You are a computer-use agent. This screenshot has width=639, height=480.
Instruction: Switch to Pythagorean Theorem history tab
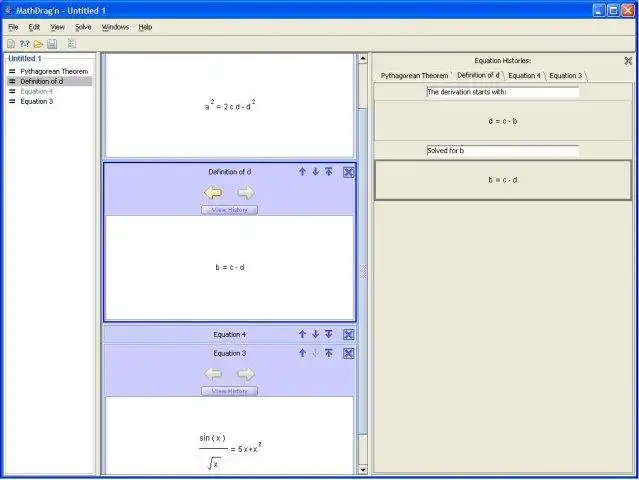coord(414,75)
